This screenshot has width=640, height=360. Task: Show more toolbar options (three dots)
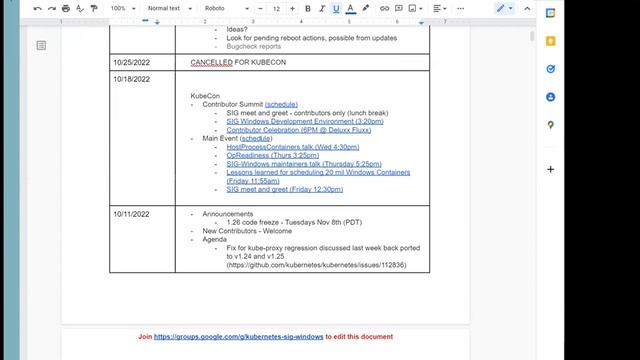pyautogui.click(x=460, y=9)
